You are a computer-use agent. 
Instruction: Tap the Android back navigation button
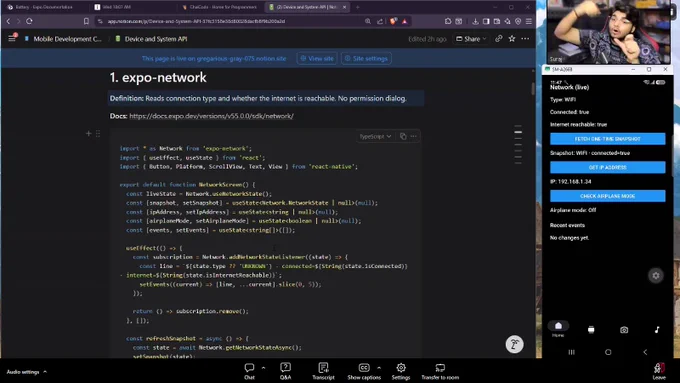tap(645, 352)
